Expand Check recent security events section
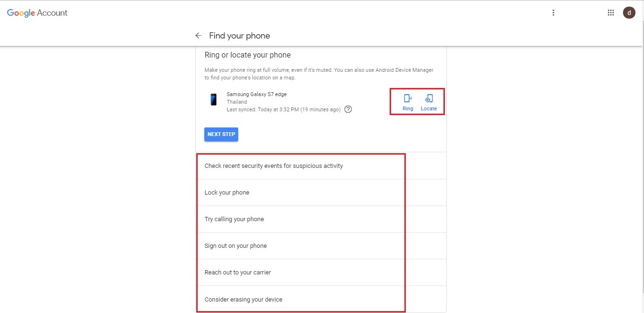This screenshot has width=644, height=313. 273,166
